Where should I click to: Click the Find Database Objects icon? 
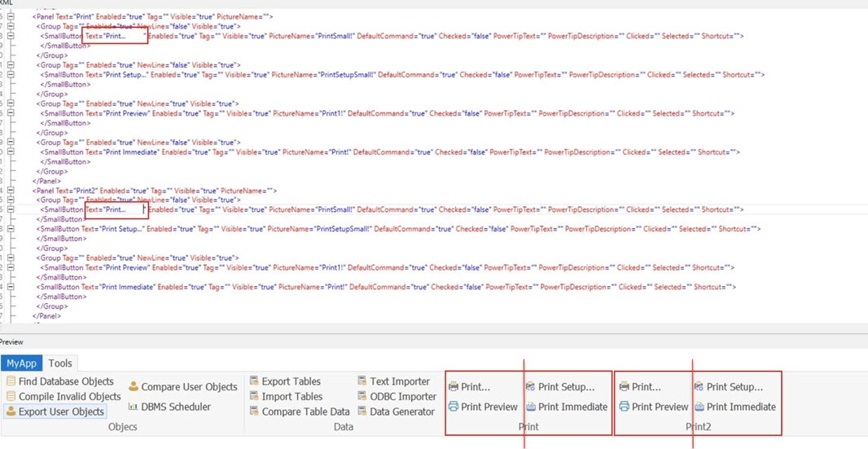pos(11,381)
